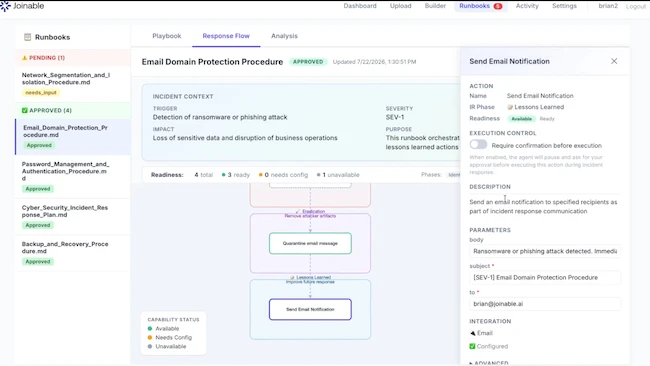Image resolution: width=650 pixels, height=366 pixels.
Task: Click the '1 unavailable' readiness count
Action: coord(338,175)
